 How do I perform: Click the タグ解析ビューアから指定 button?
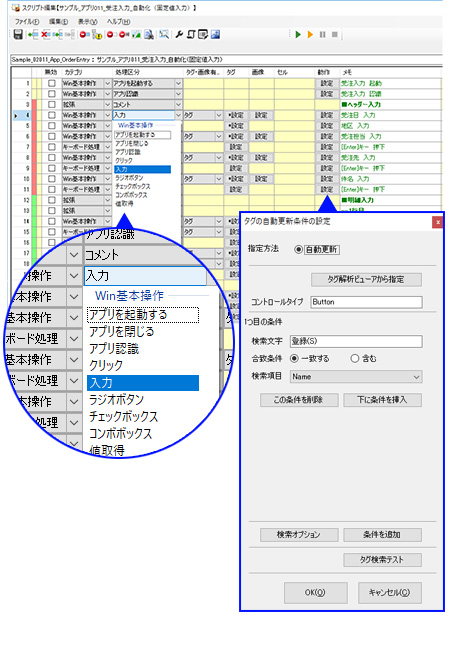(x=366, y=279)
